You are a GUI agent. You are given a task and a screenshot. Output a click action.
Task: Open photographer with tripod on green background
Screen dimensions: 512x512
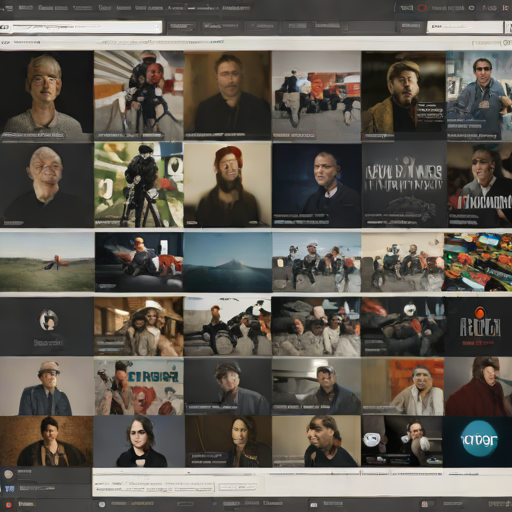(139, 185)
